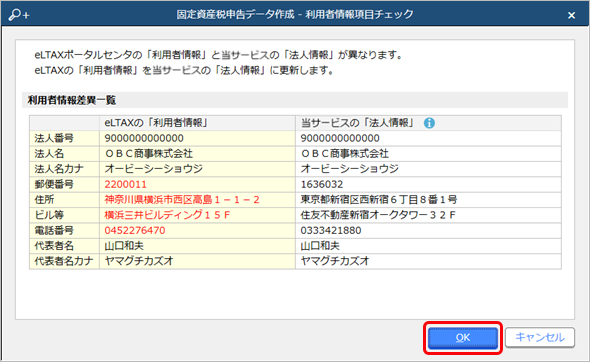Close the 利用者情報項目チェック dialog

tap(571, 15)
